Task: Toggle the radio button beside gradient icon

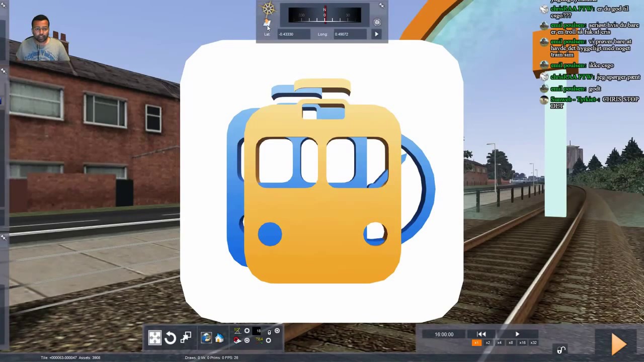Action: click(247, 331)
